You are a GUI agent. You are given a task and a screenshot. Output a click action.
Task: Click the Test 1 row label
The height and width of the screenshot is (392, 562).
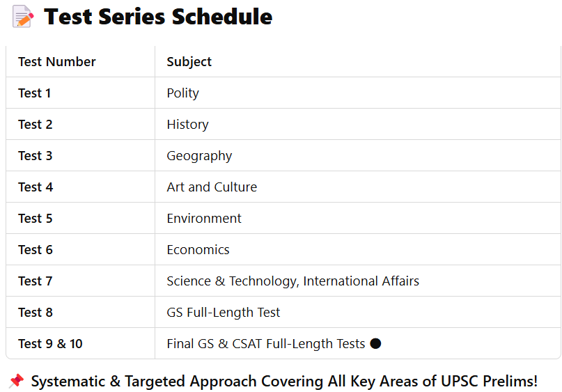[34, 93]
